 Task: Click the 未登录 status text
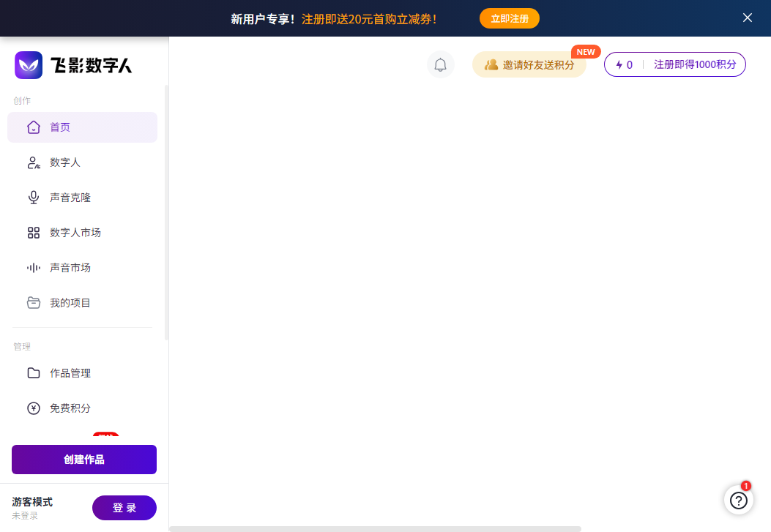25,515
